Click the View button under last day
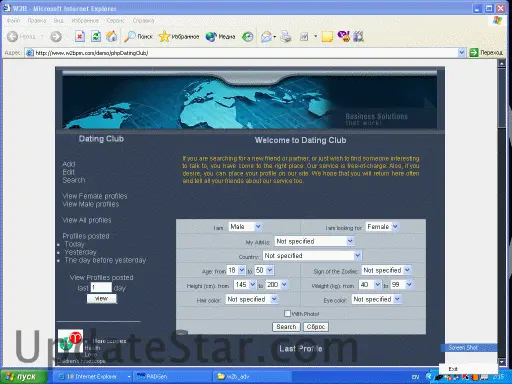The width and height of the screenshot is (512, 384). click(x=101, y=298)
